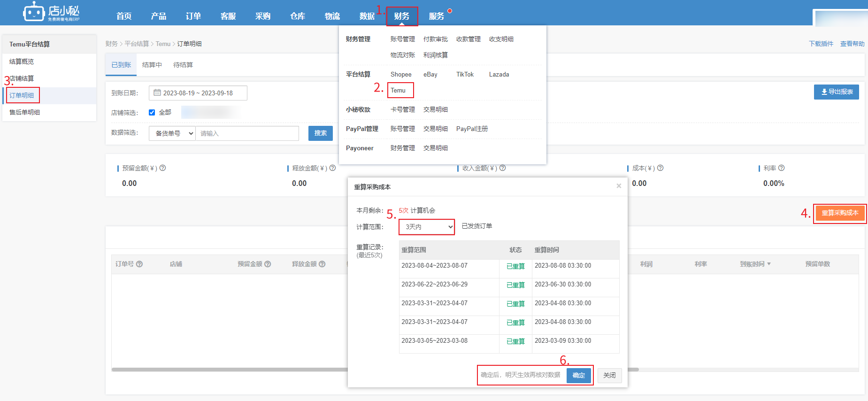
Task: Click 关闭 in the recalculation dialog
Action: [609, 375]
